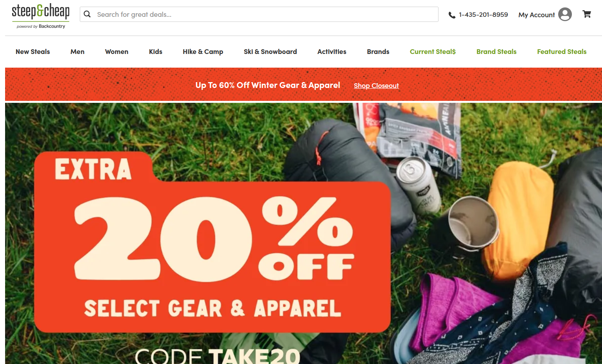The image size is (602, 364).
Task: Open the Kids category menu
Action: 156,52
